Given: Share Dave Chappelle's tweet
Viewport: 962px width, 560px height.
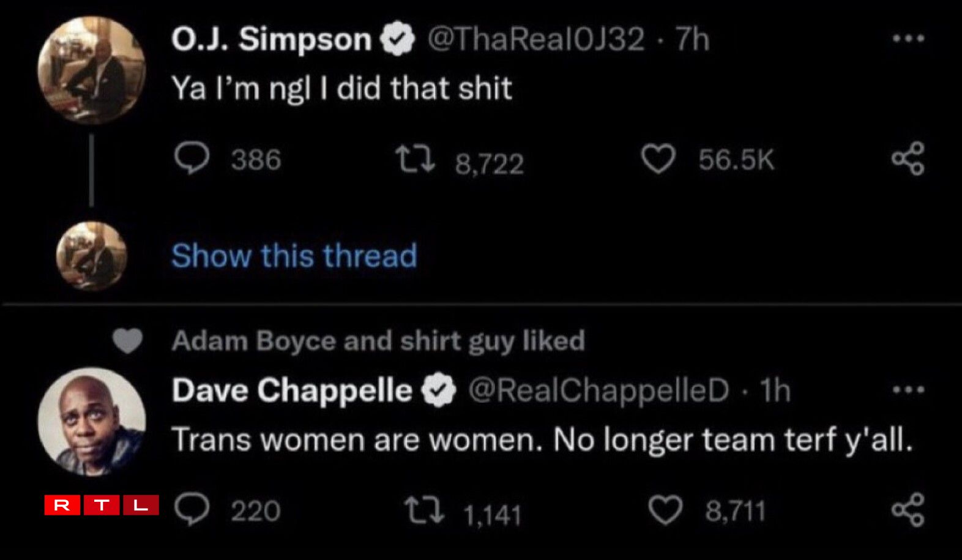Looking at the screenshot, I should 908,510.
